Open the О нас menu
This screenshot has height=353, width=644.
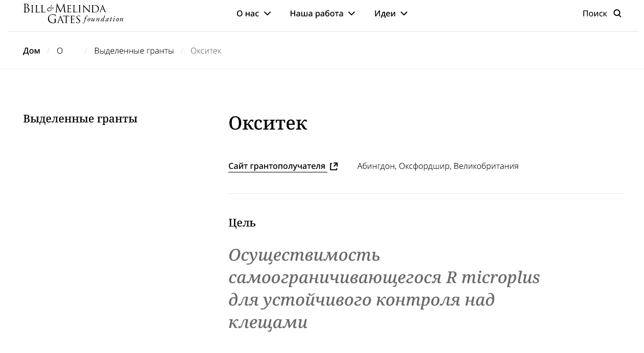(254, 13)
